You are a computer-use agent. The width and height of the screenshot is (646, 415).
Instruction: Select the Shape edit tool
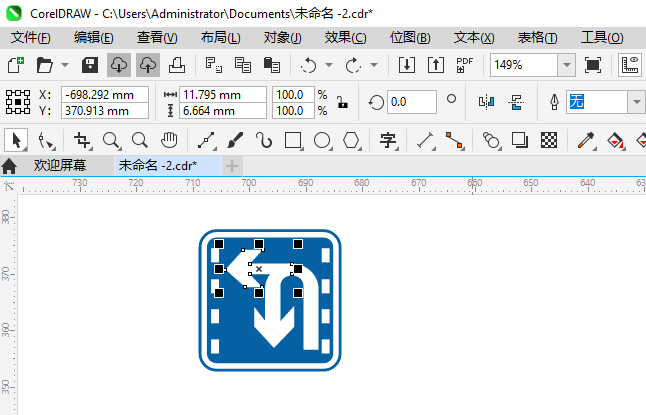coord(46,141)
